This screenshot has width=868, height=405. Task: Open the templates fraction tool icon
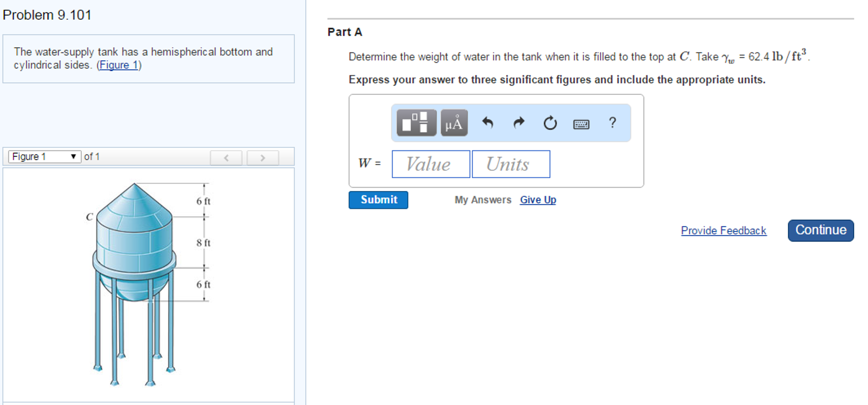click(416, 123)
